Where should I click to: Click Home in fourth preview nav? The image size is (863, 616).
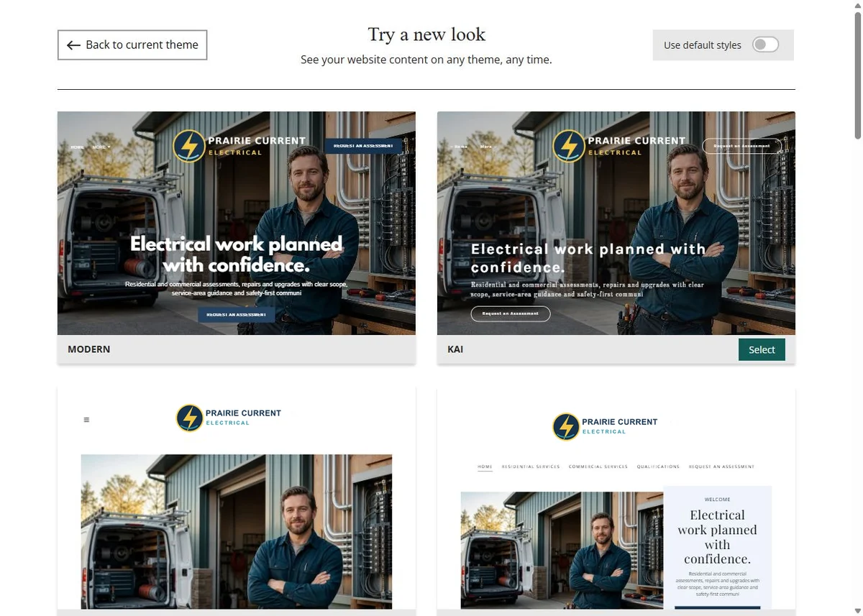click(485, 466)
